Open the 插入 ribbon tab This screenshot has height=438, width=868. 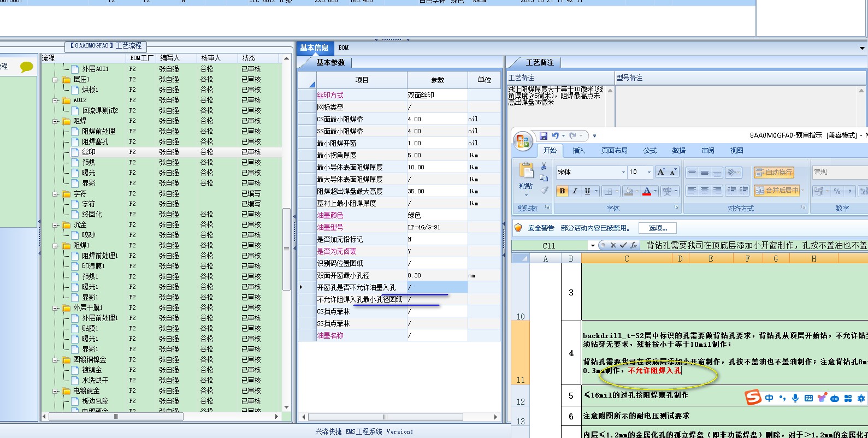[578, 151]
